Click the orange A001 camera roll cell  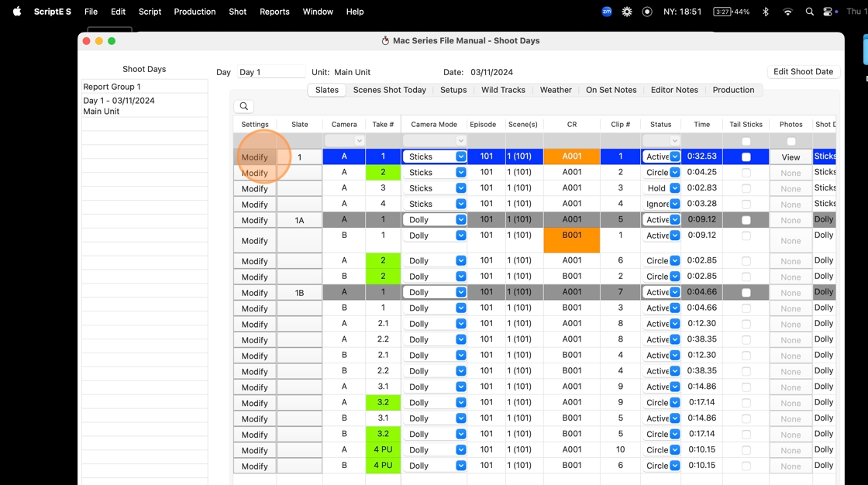click(x=572, y=157)
